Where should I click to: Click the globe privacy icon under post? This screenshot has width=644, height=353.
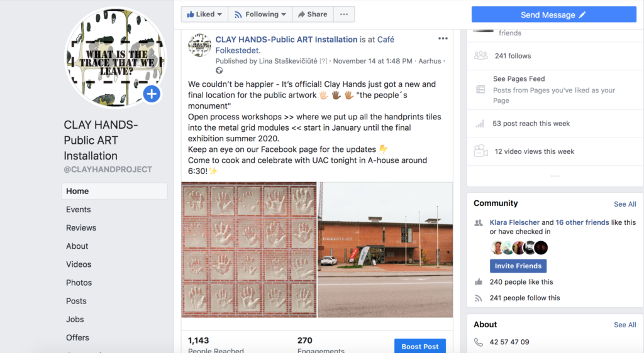click(219, 70)
